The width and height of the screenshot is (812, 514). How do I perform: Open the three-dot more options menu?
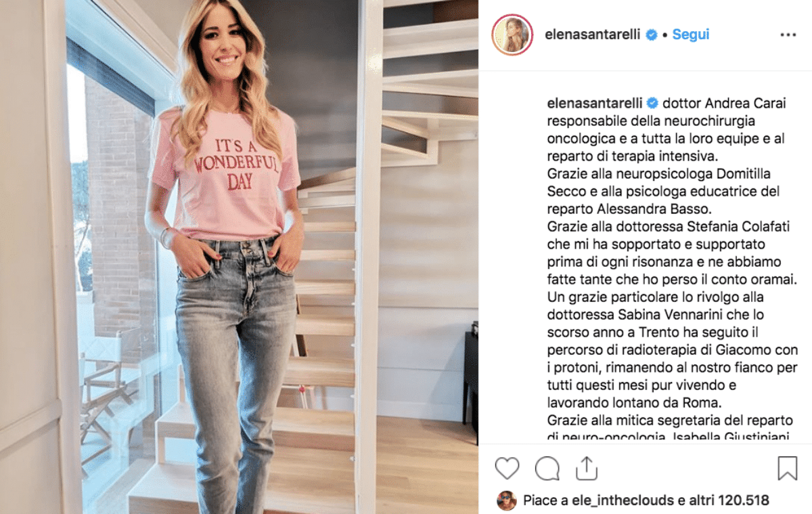[x=788, y=35]
